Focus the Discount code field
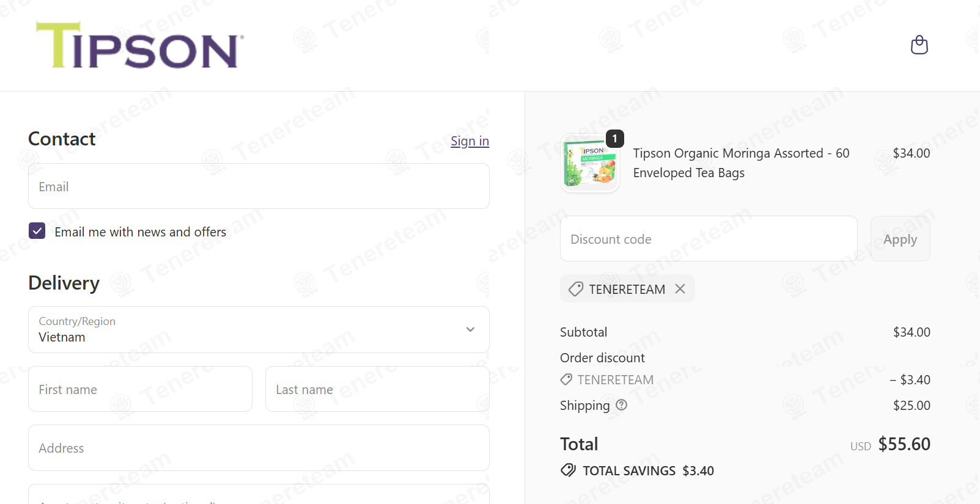The height and width of the screenshot is (504, 980). 709,239
